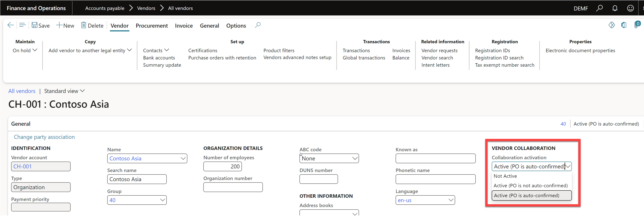Open the global search icon in header
This screenshot has width=644, height=222.
[x=599, y=8]
